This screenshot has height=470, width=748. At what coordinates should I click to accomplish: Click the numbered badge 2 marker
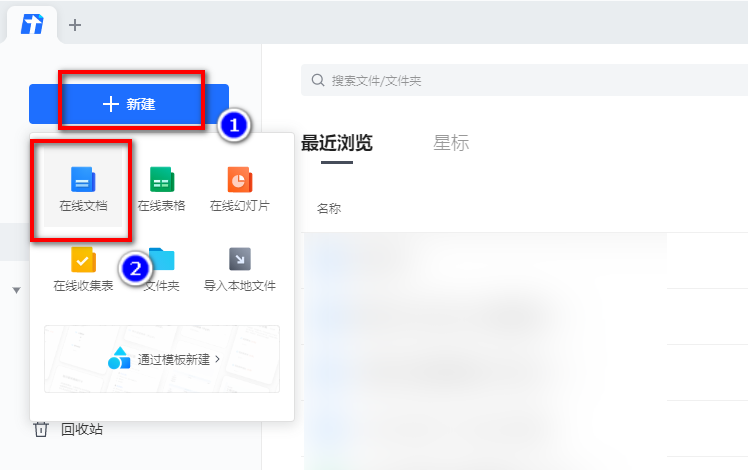pos(134,267)
